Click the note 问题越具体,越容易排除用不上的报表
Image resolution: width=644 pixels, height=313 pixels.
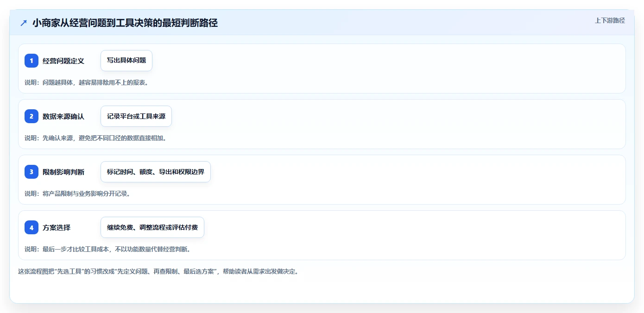pyautogui.click(x=86, y=82)
